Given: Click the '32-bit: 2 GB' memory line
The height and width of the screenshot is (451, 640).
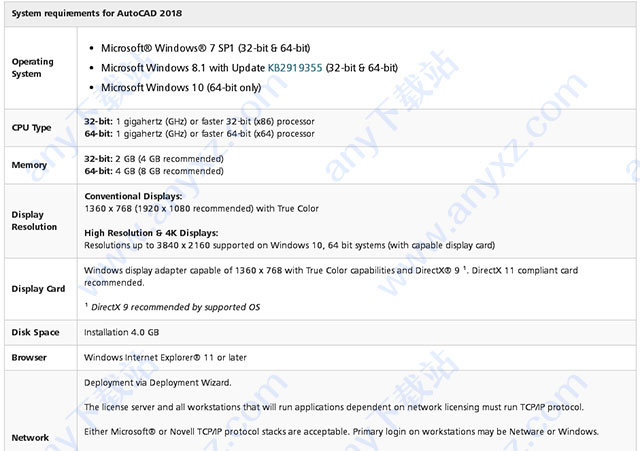Looking at the screenshot, I should pyautogui.click(x=154, y=159).
